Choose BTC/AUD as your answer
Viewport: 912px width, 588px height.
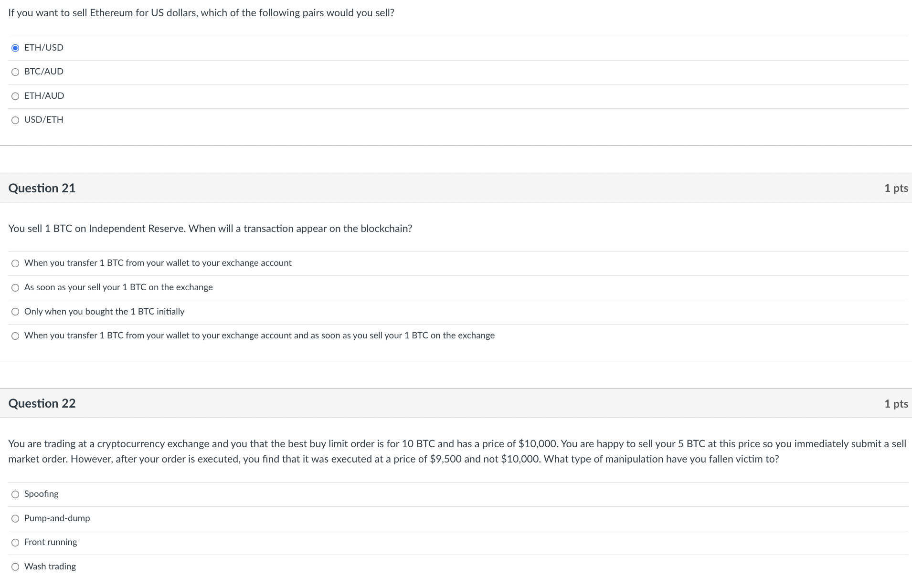(x=15, y=72)
